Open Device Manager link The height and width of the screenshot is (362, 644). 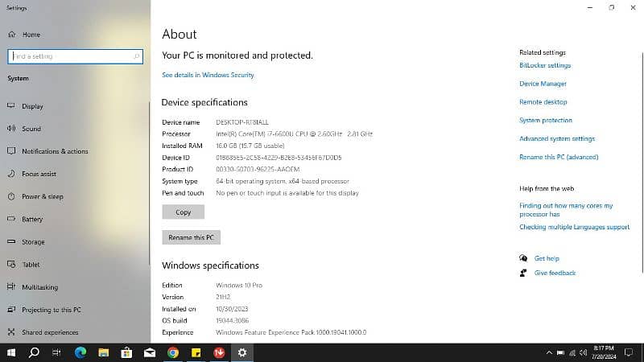click(x=543, y=84)
